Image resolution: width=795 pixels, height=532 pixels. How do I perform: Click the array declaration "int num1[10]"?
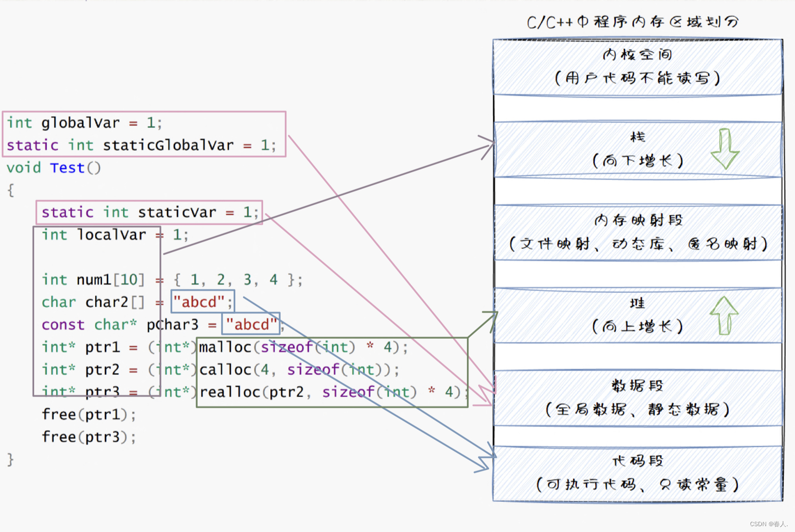click(93, 280)
